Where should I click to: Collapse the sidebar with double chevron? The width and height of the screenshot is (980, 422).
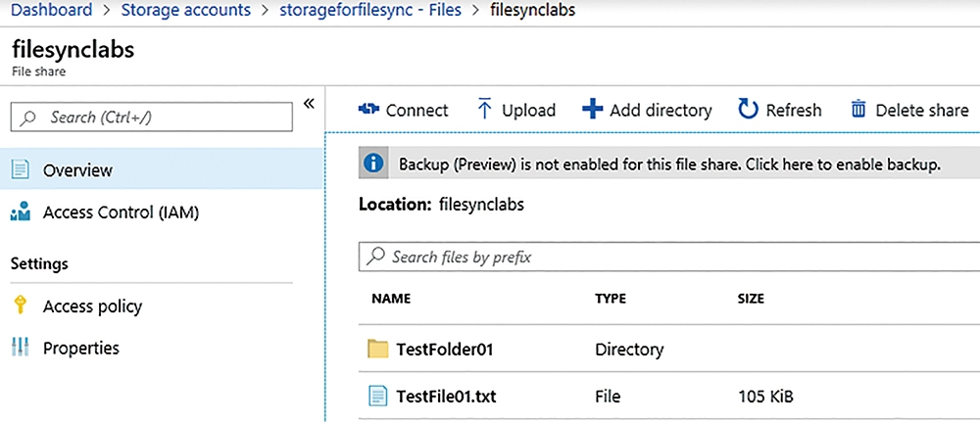[x=308, y=104]
